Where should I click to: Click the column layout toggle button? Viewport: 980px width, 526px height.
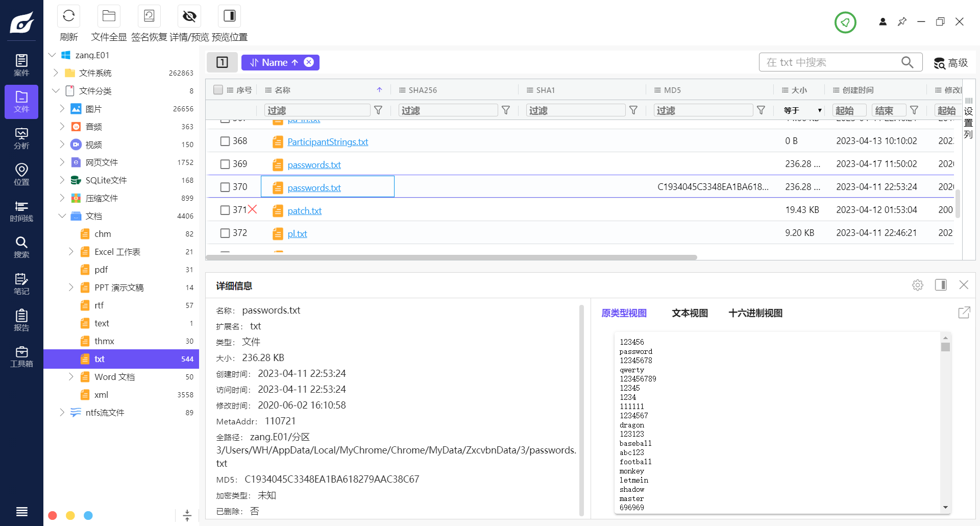pos(222,62)
